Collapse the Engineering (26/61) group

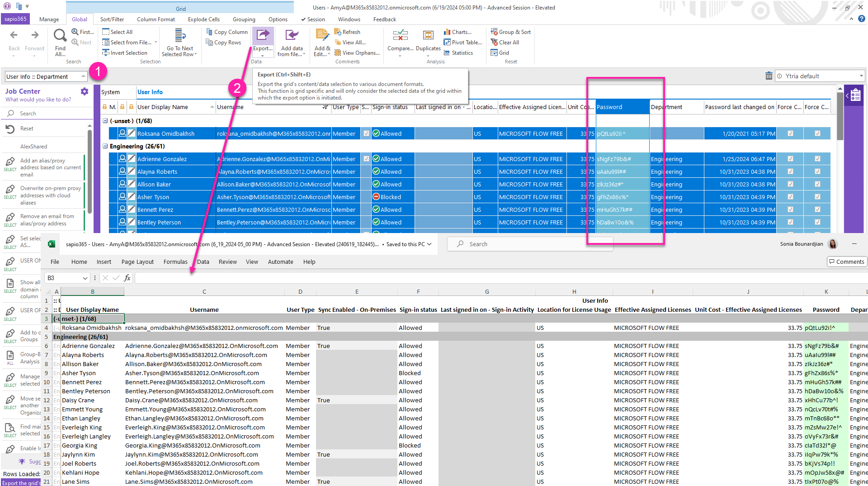(x=105, y=146)
